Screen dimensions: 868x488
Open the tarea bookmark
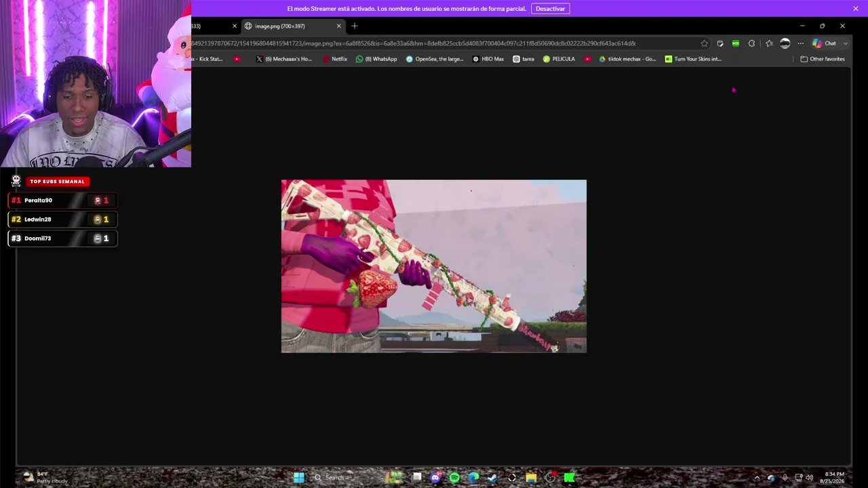click(x=524, y=59)
